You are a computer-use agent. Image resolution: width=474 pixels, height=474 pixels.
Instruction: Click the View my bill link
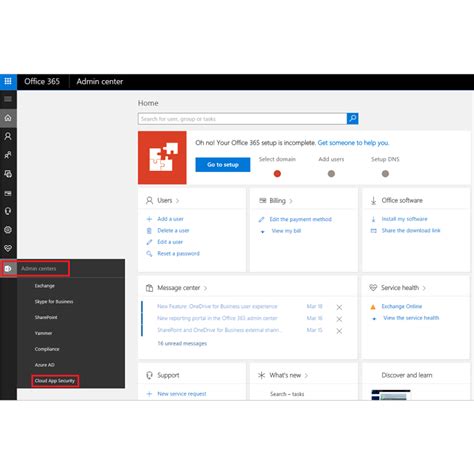coord(286,231)
